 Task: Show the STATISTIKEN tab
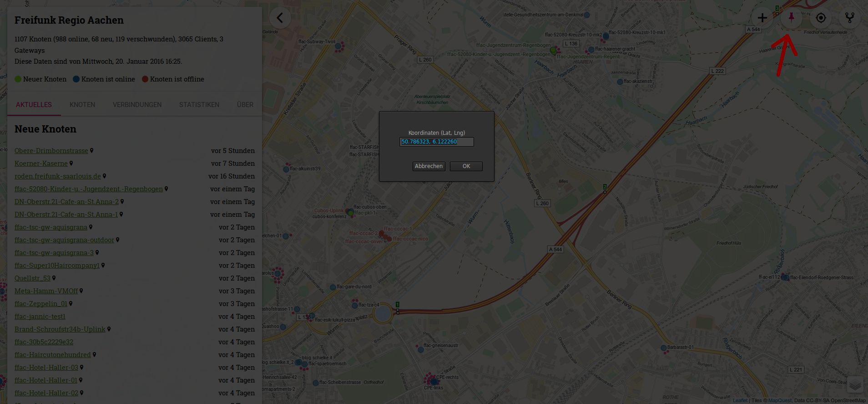tap(199, 105)
